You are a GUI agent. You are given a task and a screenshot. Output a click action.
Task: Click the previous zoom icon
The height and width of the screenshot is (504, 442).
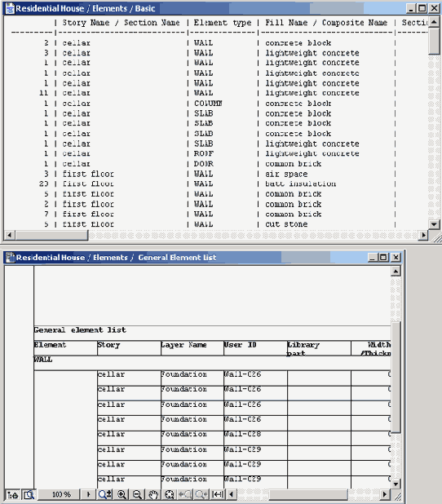(x=185, y=494)
